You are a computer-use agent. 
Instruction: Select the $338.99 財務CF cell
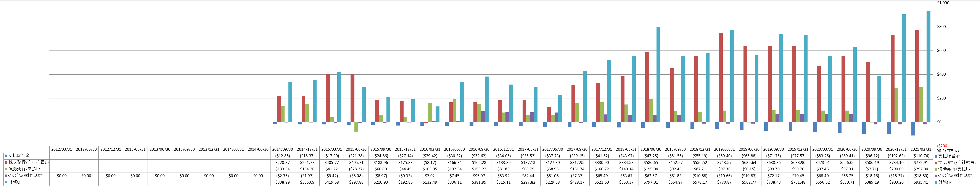[x=283, y=183]
